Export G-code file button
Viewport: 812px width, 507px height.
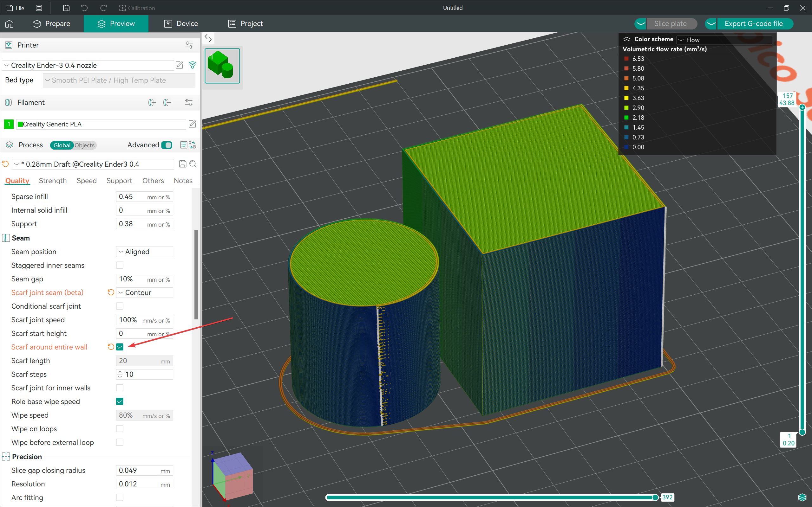click(754, 23)
